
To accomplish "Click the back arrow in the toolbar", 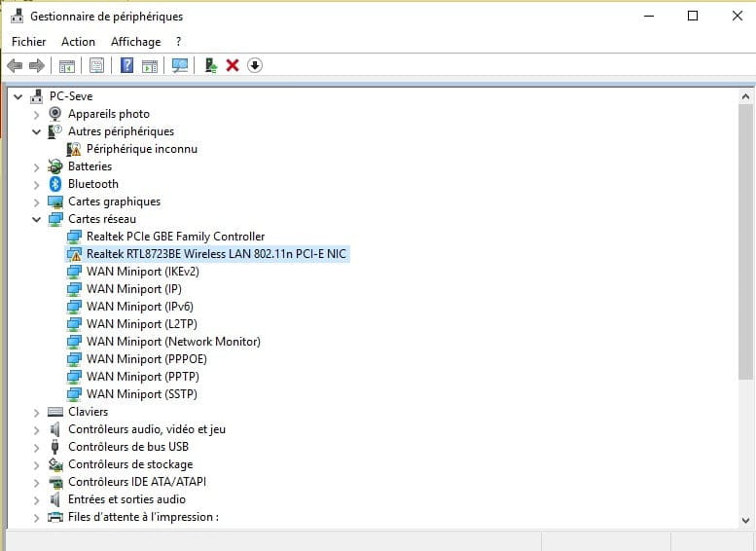I will point(15,65).
